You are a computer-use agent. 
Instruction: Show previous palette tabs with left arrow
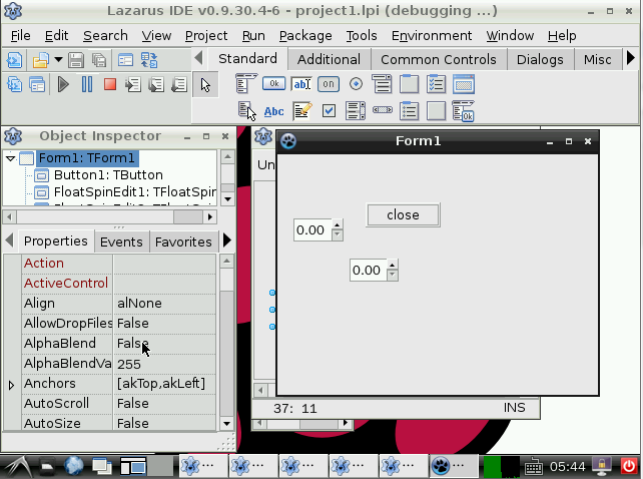coord(198,58)
